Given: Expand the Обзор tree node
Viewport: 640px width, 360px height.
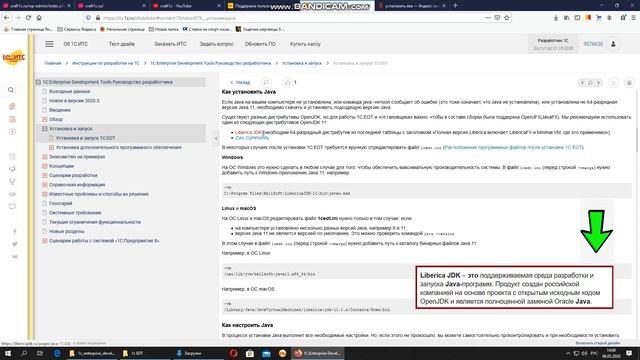Looking at the screenshot, I should 45,119.
